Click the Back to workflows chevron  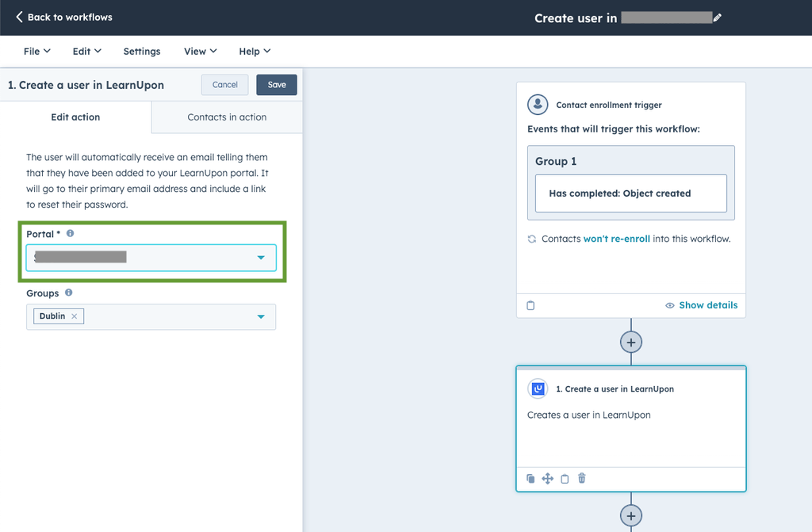click(x=19, y=17)
